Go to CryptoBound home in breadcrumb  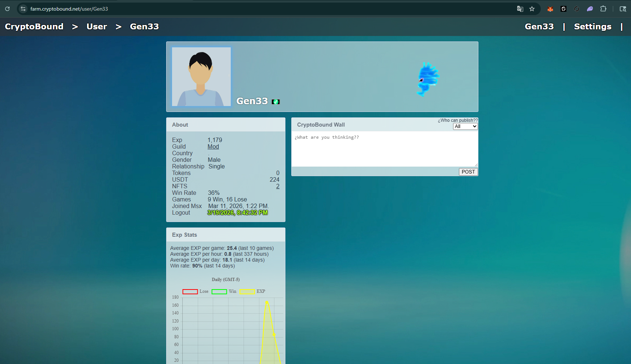click(x=34, y=26)
